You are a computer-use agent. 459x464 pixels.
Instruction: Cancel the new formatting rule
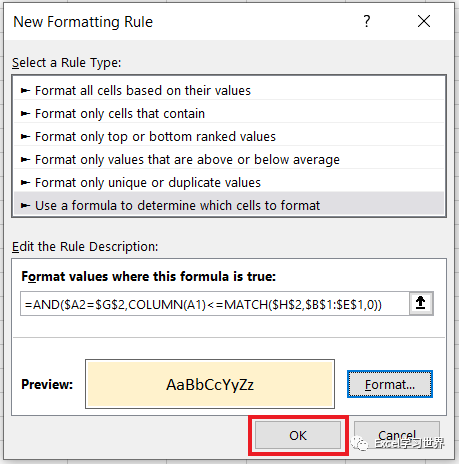pos(397,435)
